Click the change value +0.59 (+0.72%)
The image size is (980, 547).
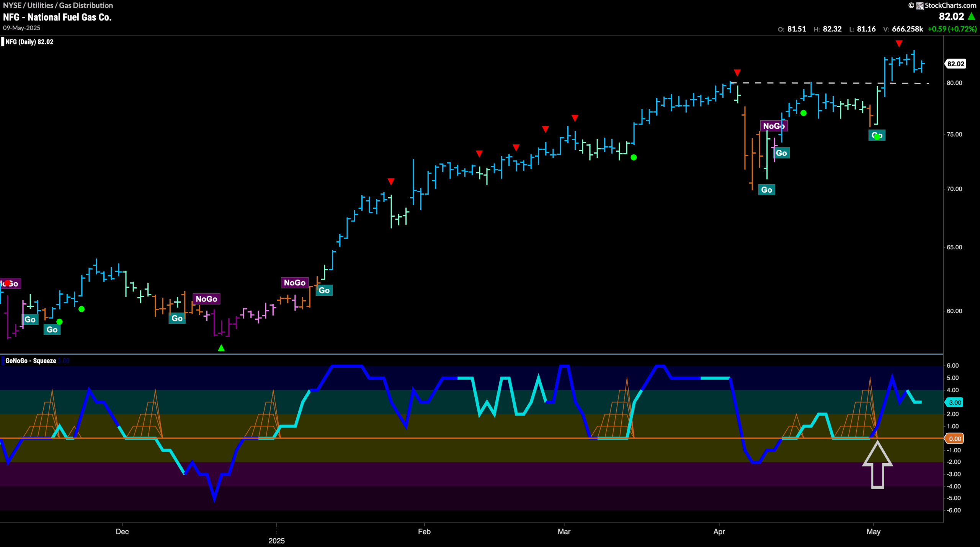tap(952, 29)
